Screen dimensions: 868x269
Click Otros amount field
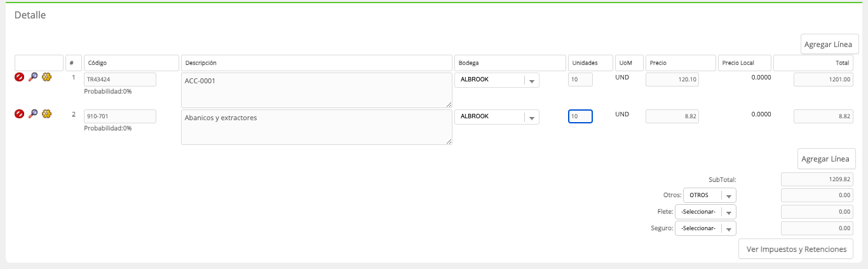click(817, 195)
